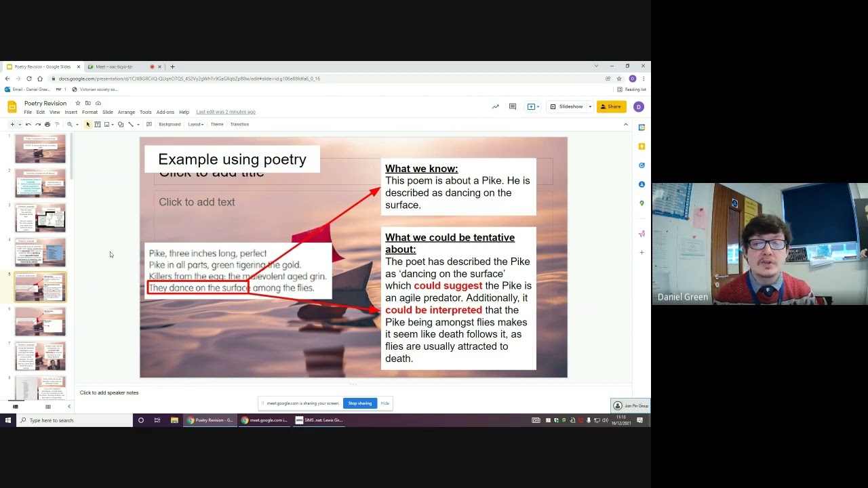
Task: Open the Keep side panel icon
Action: coord(642,146)
